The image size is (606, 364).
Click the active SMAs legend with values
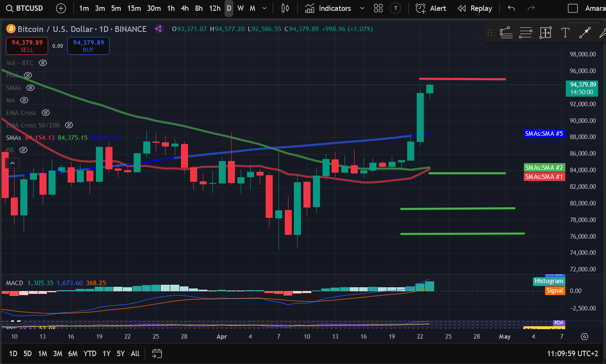tap(63, 138)
